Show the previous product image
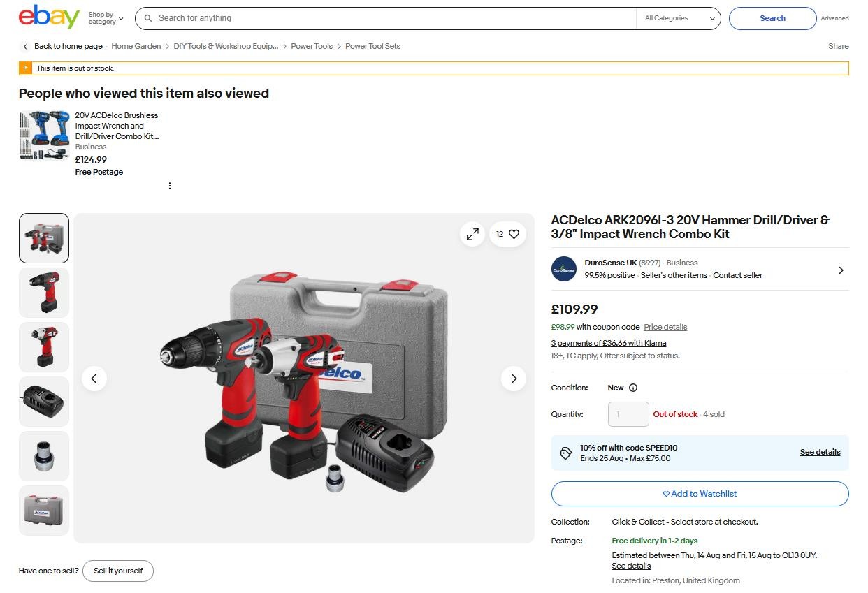The height and width of the screenshot is (593, 868). click(94, 379)
